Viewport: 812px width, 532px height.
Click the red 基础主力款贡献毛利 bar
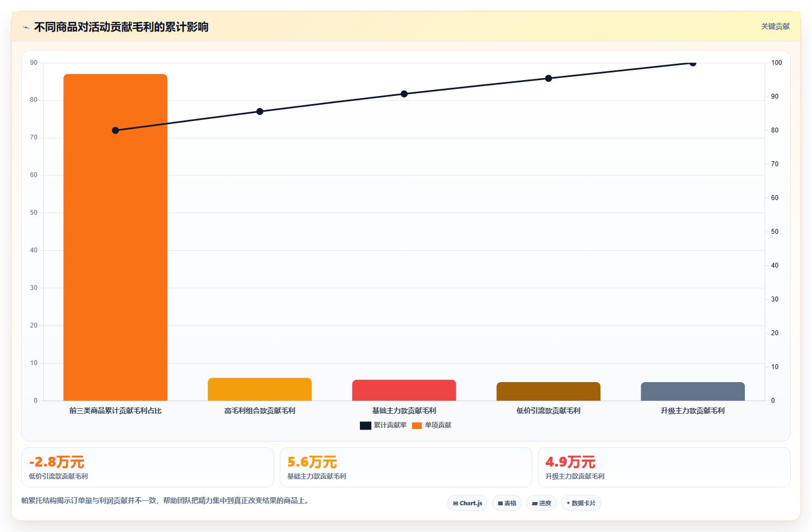point(404,390)
